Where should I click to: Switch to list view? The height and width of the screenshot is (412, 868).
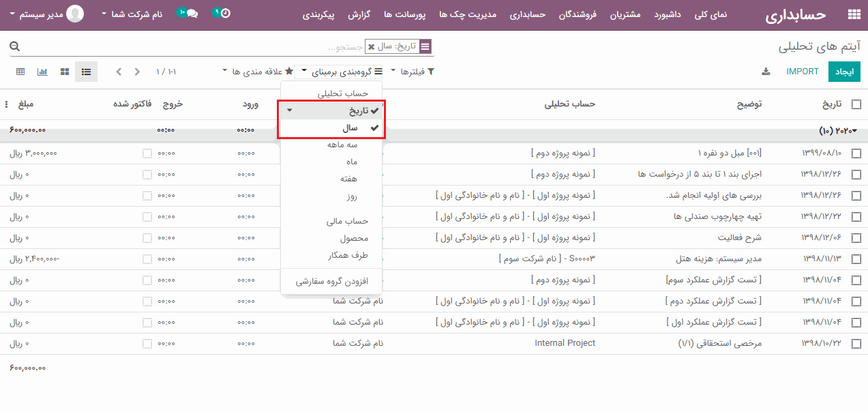[x=87, y=72]
